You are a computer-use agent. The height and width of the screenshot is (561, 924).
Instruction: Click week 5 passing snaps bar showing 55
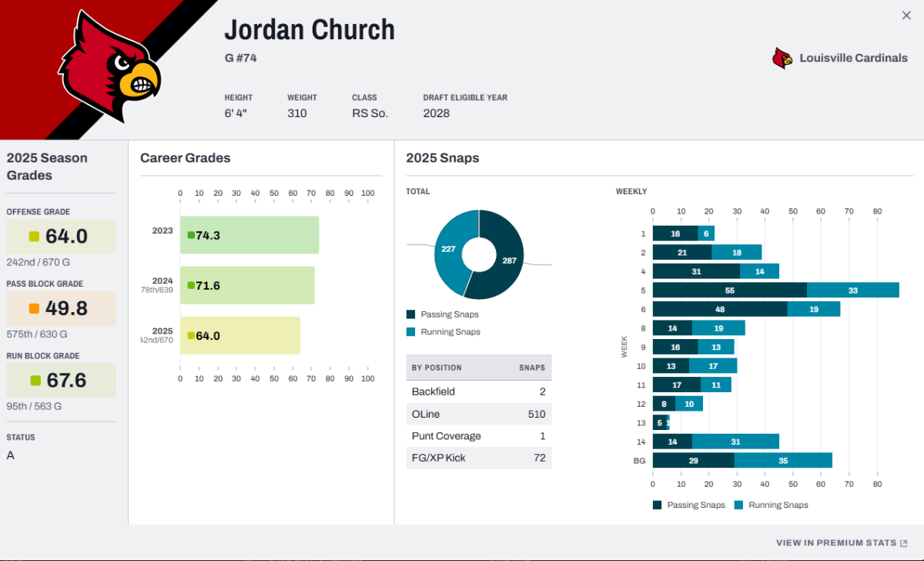(x=730, y=290)
